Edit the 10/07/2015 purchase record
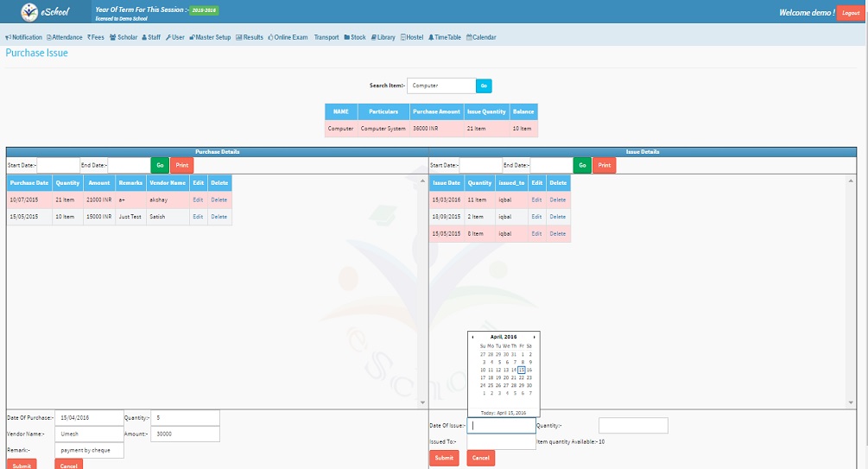This screenshot has height=469, width=868. click(198, 200)
